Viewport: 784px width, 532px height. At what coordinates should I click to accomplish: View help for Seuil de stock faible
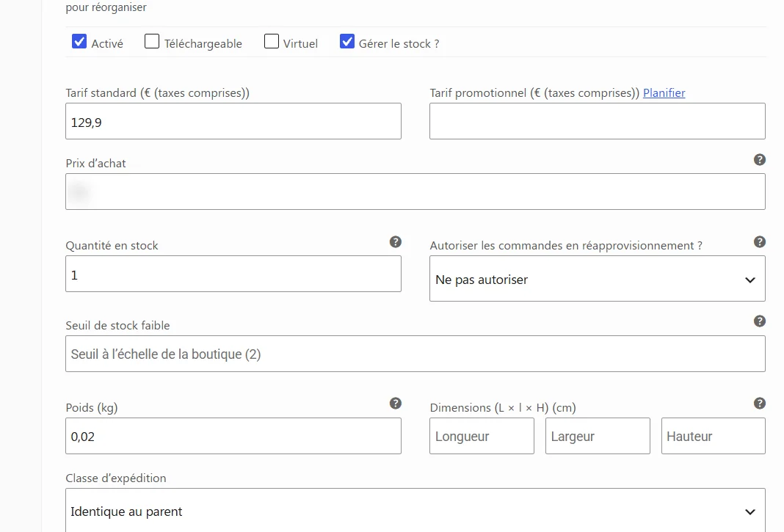(x=760, y=321)
